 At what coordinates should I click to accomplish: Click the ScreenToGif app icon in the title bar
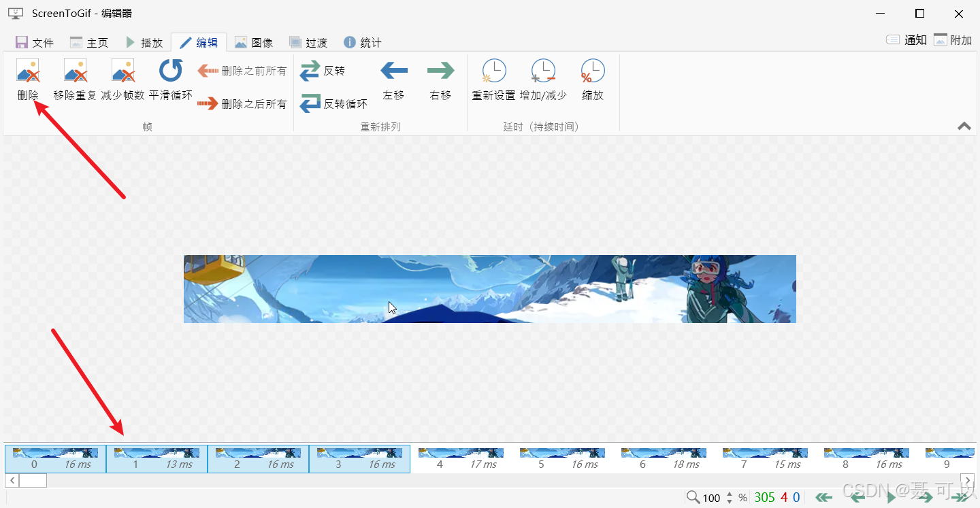15,13
